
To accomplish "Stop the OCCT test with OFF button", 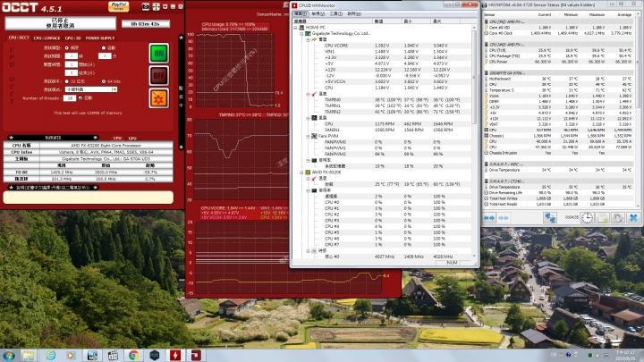I will [x=158, y=75].
